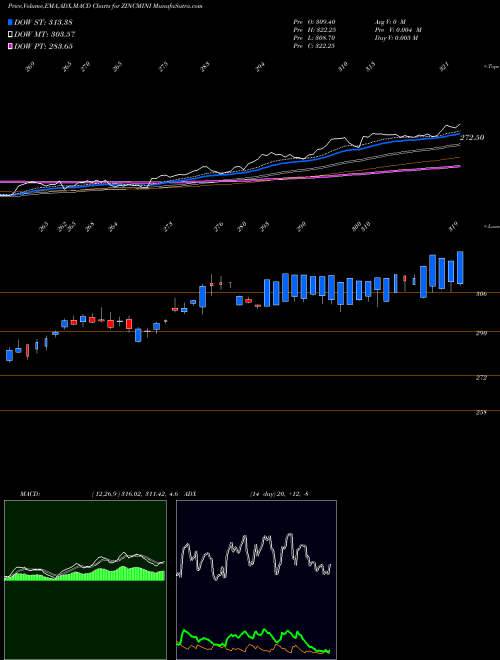Click the 'Pre H: 322.25' high value
500x660 pixels.
(x=314, y=30)
